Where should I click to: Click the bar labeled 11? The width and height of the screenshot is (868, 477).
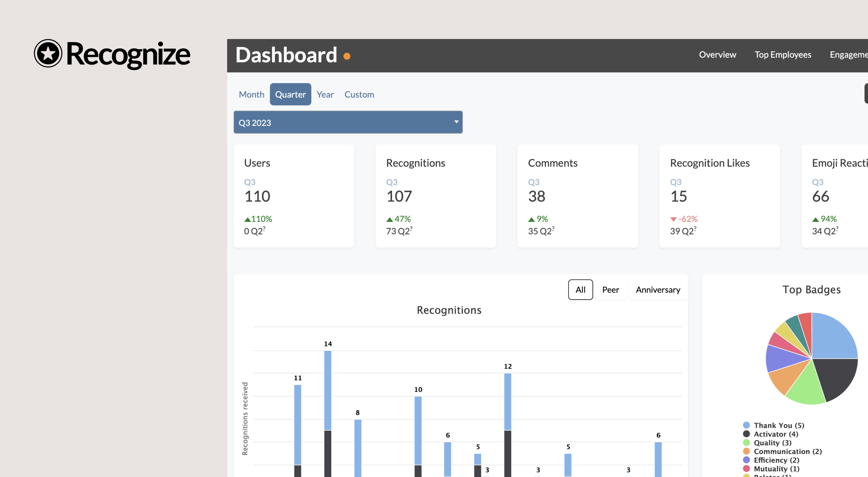[298, 431]
